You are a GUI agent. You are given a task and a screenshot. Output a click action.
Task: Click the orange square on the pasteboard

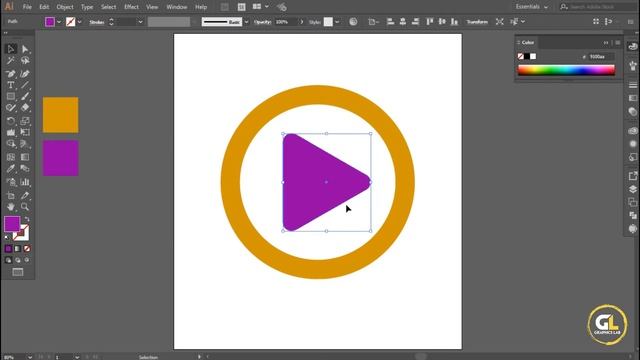coord(60,115)
